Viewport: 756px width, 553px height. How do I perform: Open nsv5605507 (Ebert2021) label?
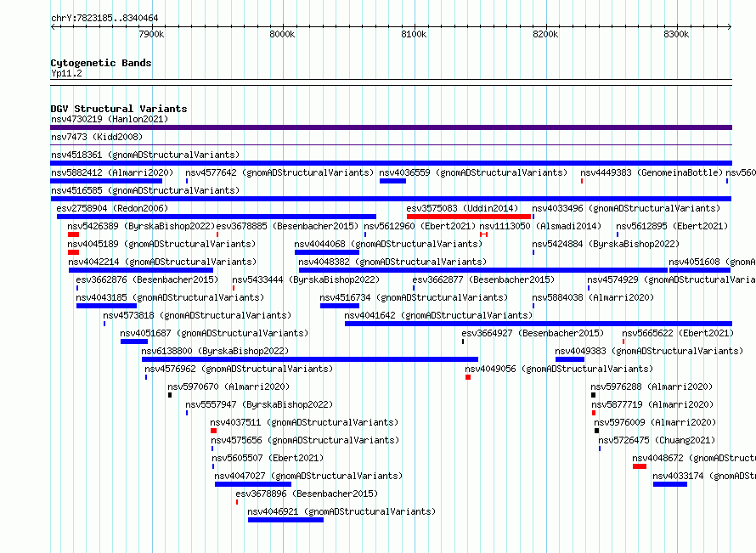(268, 458)
